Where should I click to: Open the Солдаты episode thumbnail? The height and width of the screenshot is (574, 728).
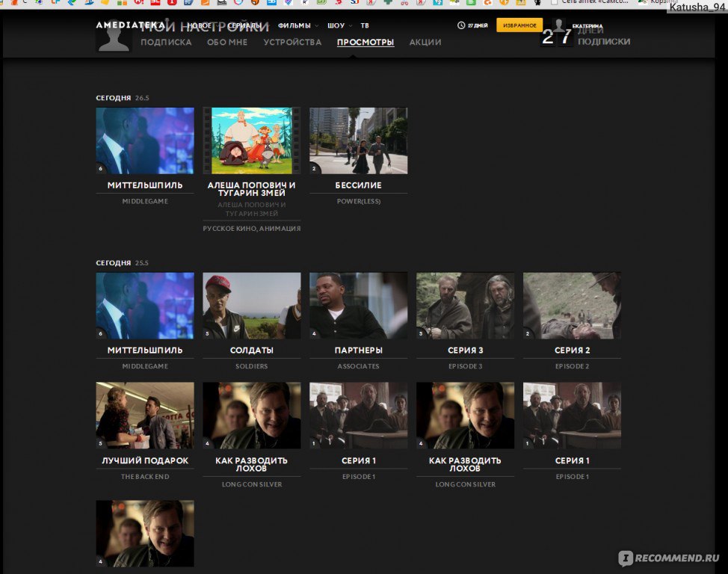click(x=252, y=306)
